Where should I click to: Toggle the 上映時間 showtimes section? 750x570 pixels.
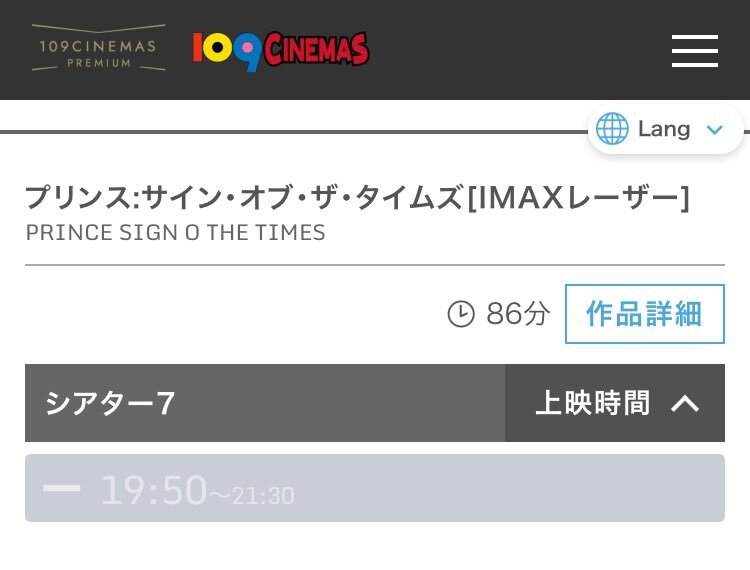(x=615, y=403)
